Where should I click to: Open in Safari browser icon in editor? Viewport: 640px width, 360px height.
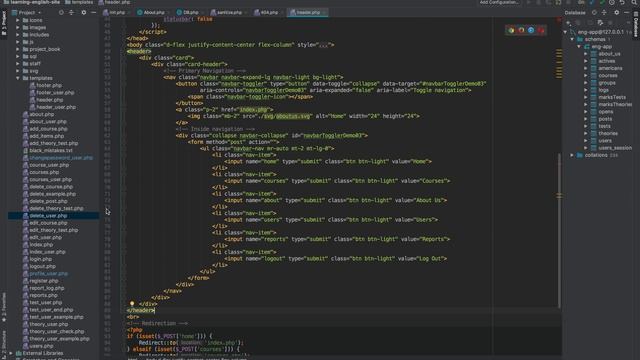coord(531,30)
